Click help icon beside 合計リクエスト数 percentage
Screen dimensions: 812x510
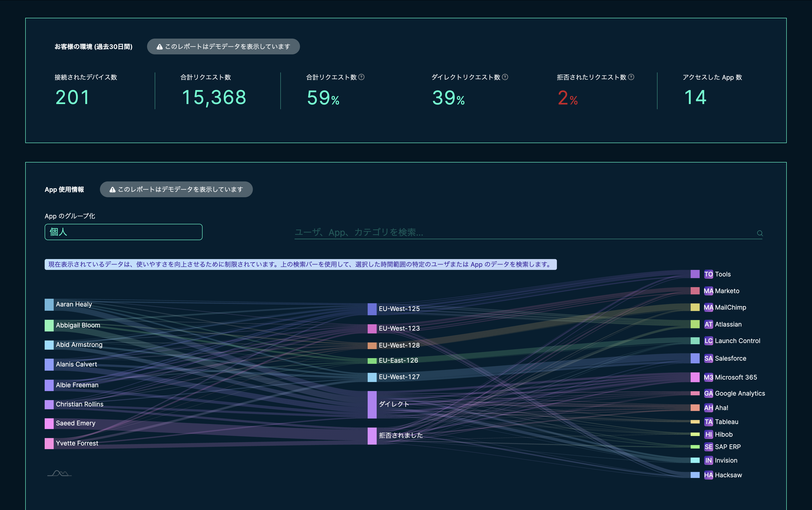[x=361, y=77]
